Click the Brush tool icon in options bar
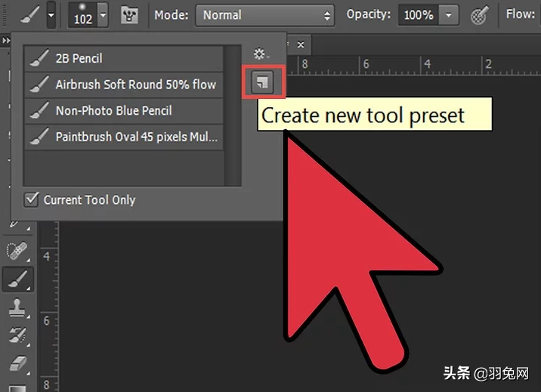Viewport: 541px width, 392px height. (30, 15)
